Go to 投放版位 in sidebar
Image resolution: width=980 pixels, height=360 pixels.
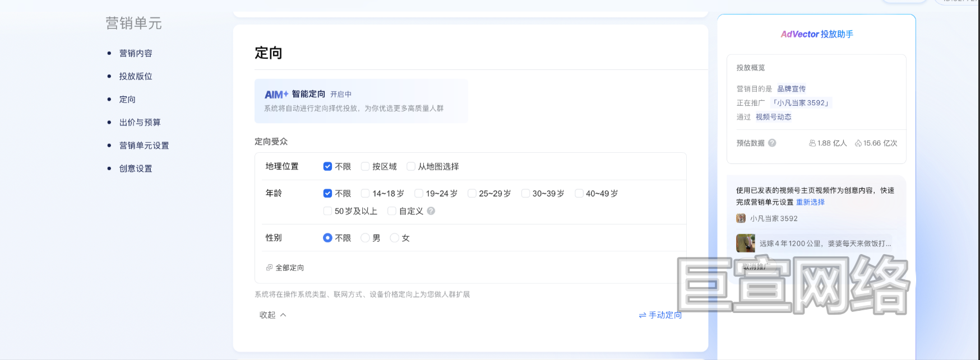[x=136, y=76]
